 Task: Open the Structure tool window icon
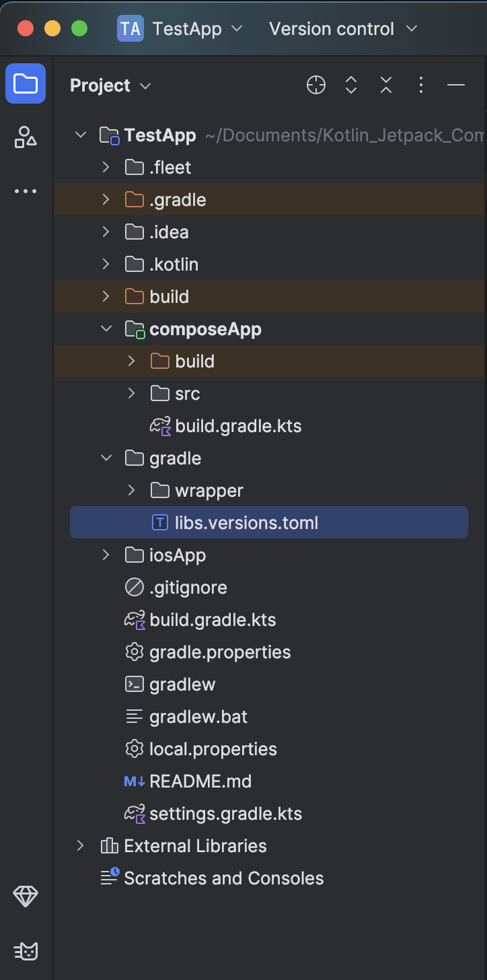click(26, 137)
